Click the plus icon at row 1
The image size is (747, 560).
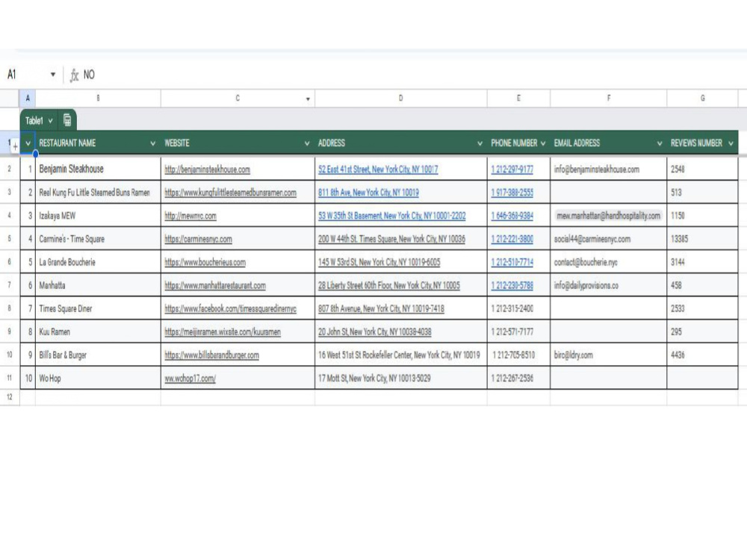pyautogui.click(x=15, y=146)
